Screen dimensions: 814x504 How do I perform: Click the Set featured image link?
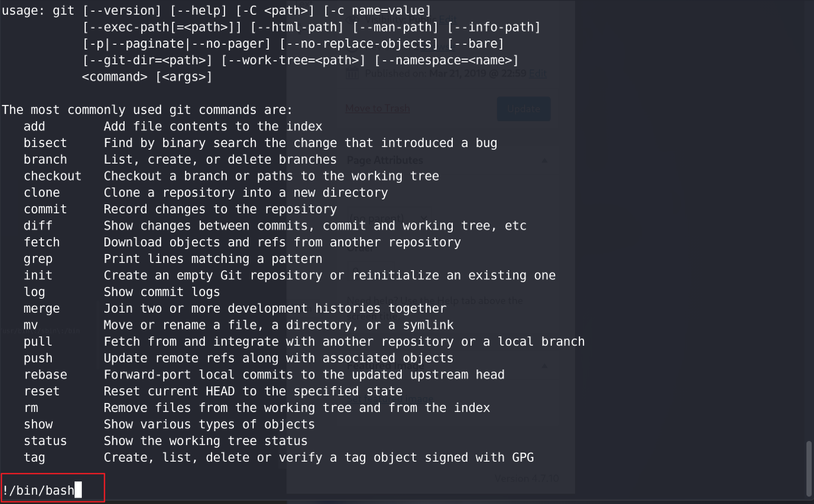tap(390, 399)
